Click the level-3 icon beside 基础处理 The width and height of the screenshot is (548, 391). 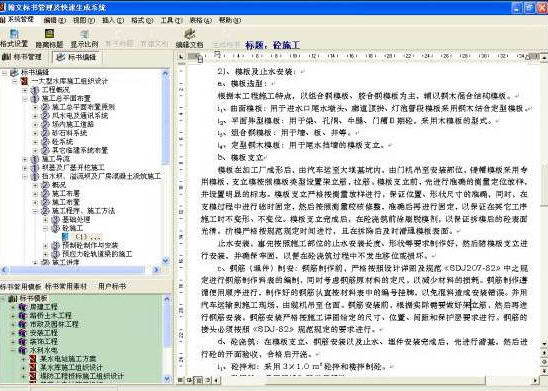coord(56,219)
